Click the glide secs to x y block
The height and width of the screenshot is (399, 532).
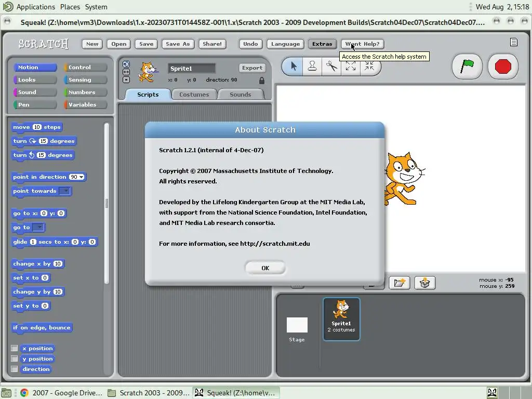tap(55, 242)
